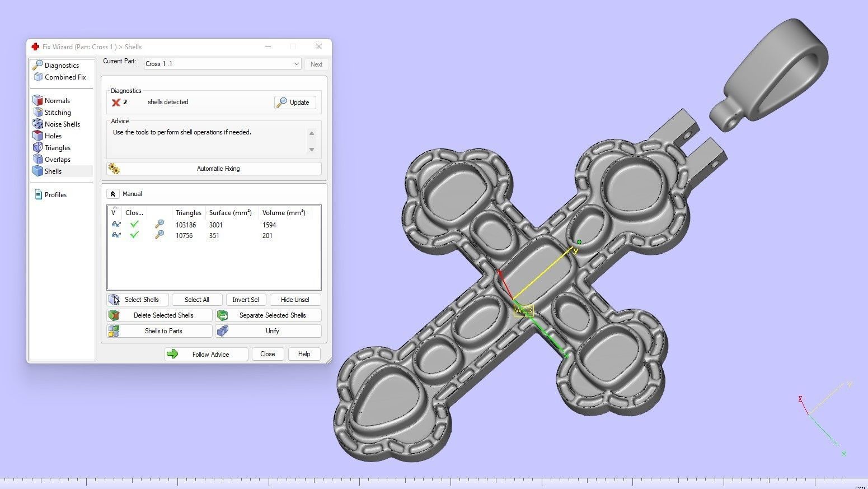The height and width of the screenshot is (489, 868).
Task: Open Profiles in the sidebar
Action: (x=55, y=195)
